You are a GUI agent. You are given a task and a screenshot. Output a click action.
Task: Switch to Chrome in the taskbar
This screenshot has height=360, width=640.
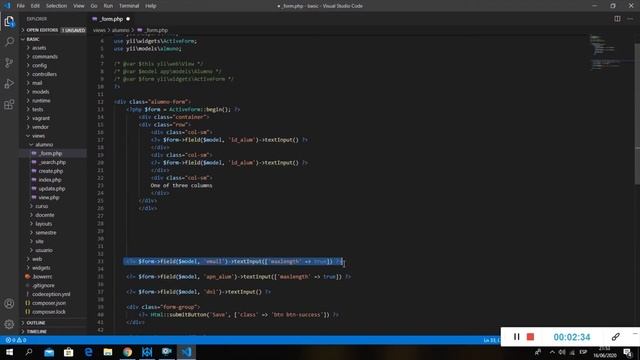tap(127, 352)
